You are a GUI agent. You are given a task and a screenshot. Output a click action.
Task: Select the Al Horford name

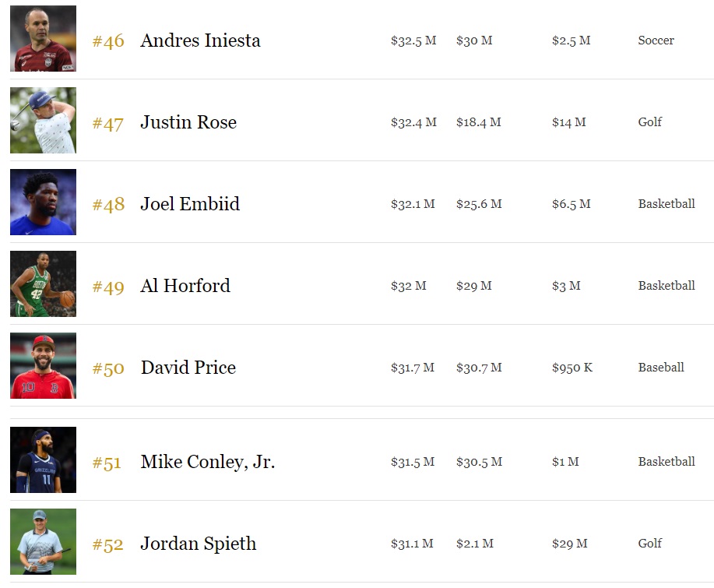185,286
